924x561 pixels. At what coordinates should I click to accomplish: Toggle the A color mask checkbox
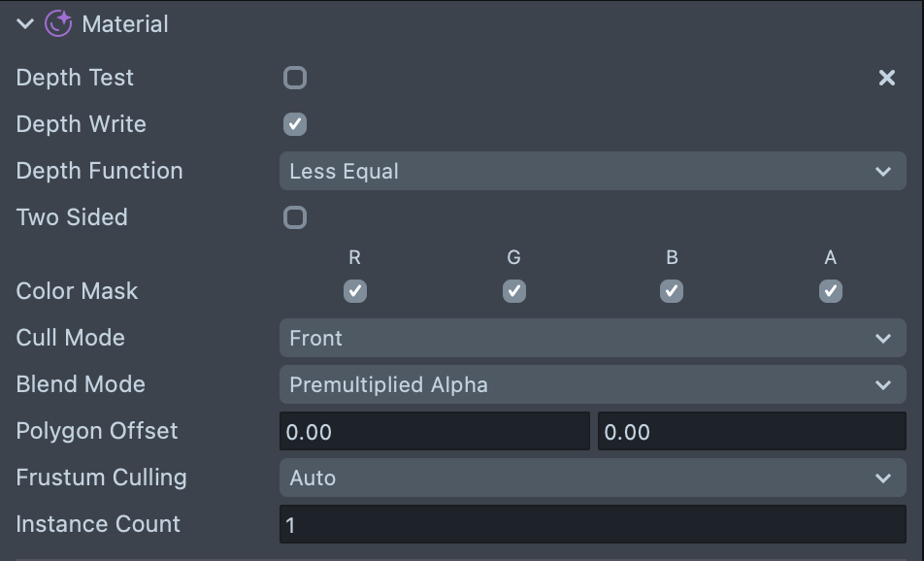tap(831, 291)
